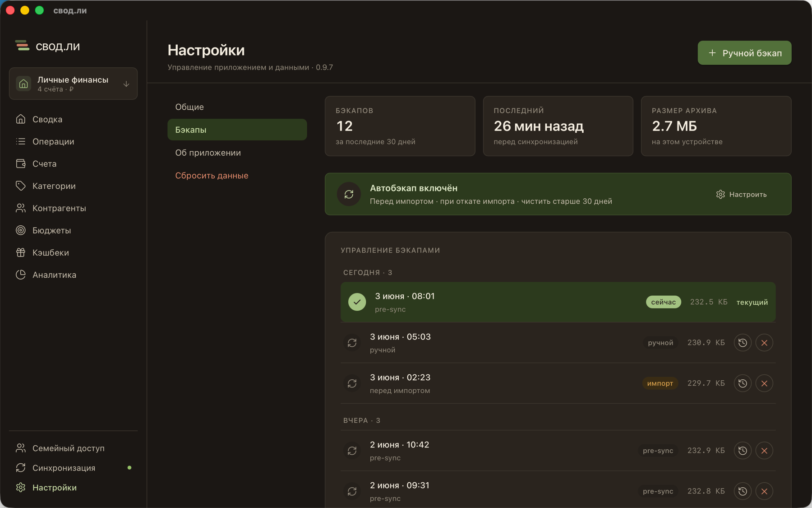This screenshot has height=508, width=812.
Task: Restore the 3 июня 05:03 backup
Action: pyautogui.click(x=743, y=343)
